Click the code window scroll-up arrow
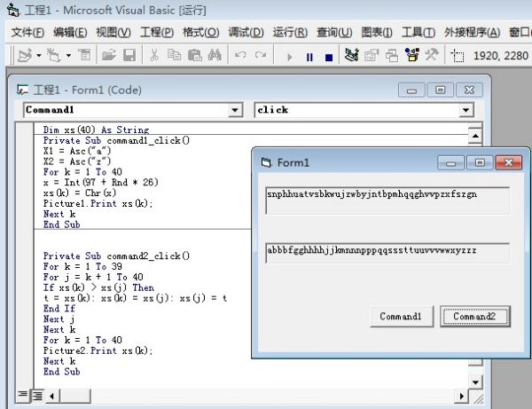Image resolution: width=532 pixels, height=409 pixels. pyautogui.click(x=475, y=136)
